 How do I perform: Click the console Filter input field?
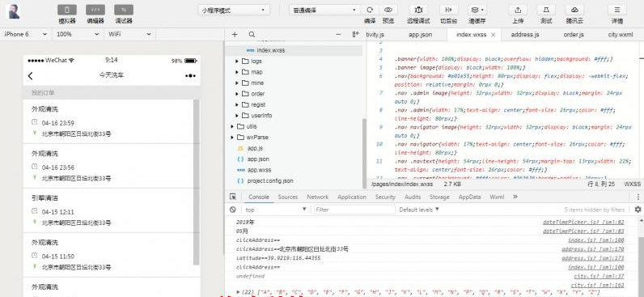click(354, 210)
